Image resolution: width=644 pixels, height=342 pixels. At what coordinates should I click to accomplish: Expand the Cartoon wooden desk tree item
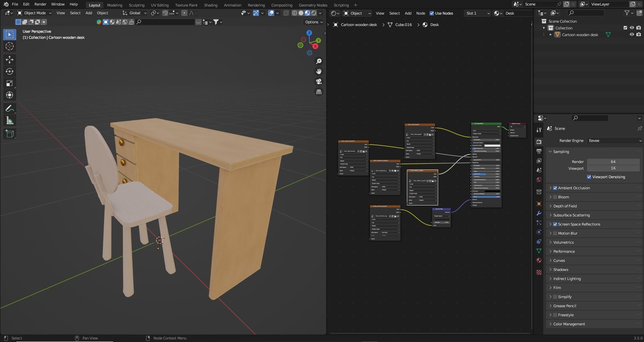pyautogui.click(x=550, y=35)
